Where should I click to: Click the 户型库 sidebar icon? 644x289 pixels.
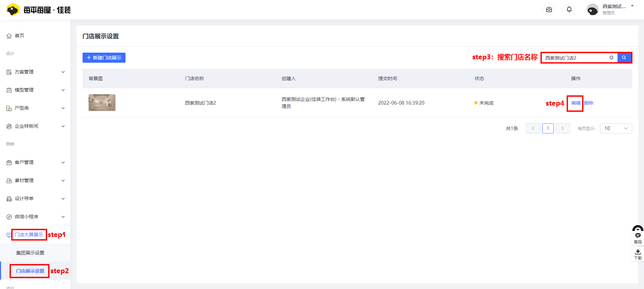click(x=9, y=108)
